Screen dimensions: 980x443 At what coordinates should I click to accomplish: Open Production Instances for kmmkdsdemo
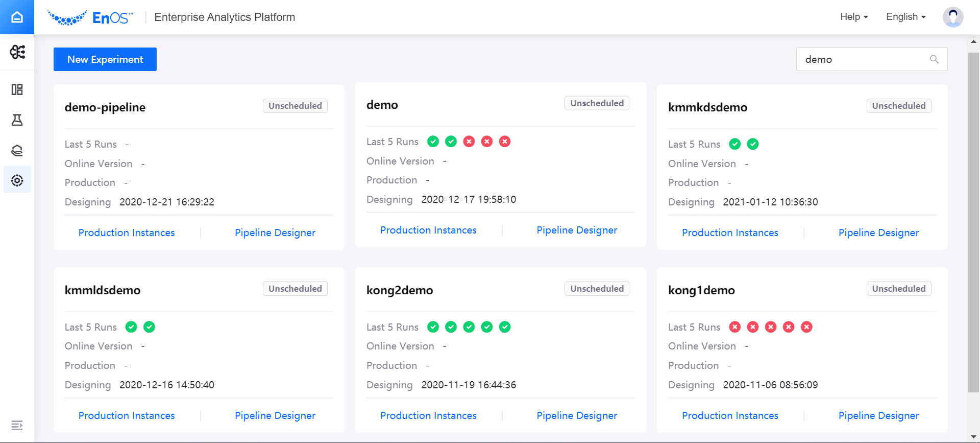[730, 232]
